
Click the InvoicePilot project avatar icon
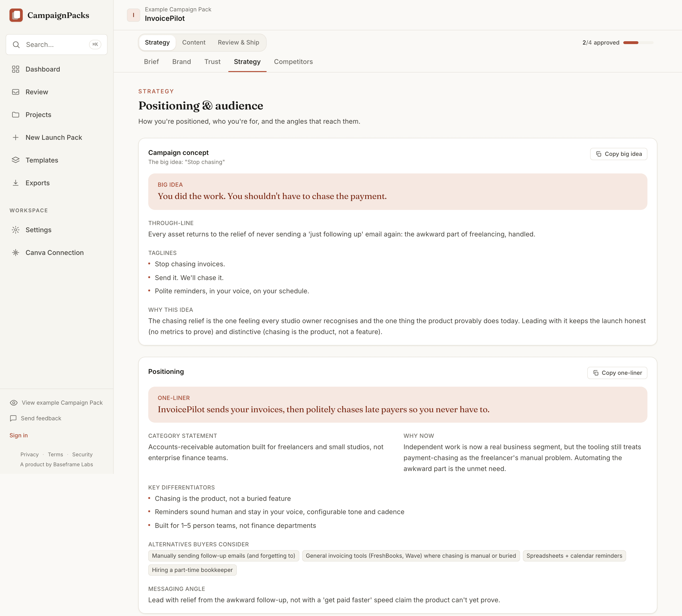coord(133,15)
